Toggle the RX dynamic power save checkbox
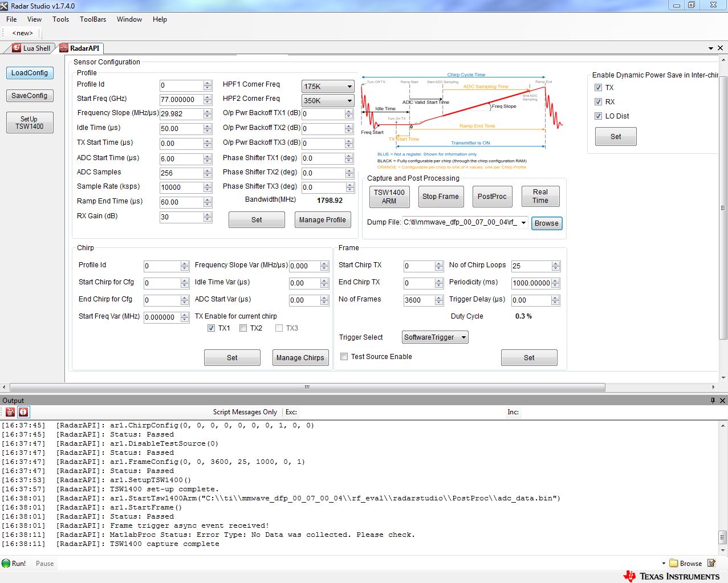This screenshot has width=728, height=583. [x=598, y=102]
